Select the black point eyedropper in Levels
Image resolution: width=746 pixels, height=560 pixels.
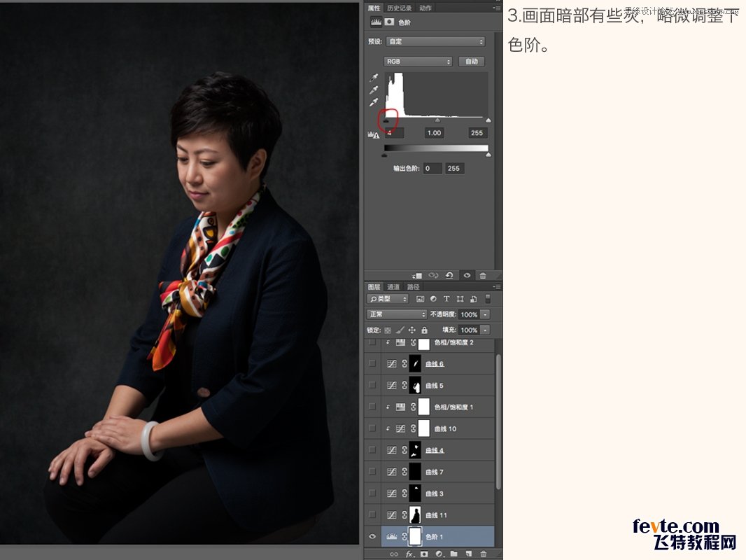click(374, 77)
